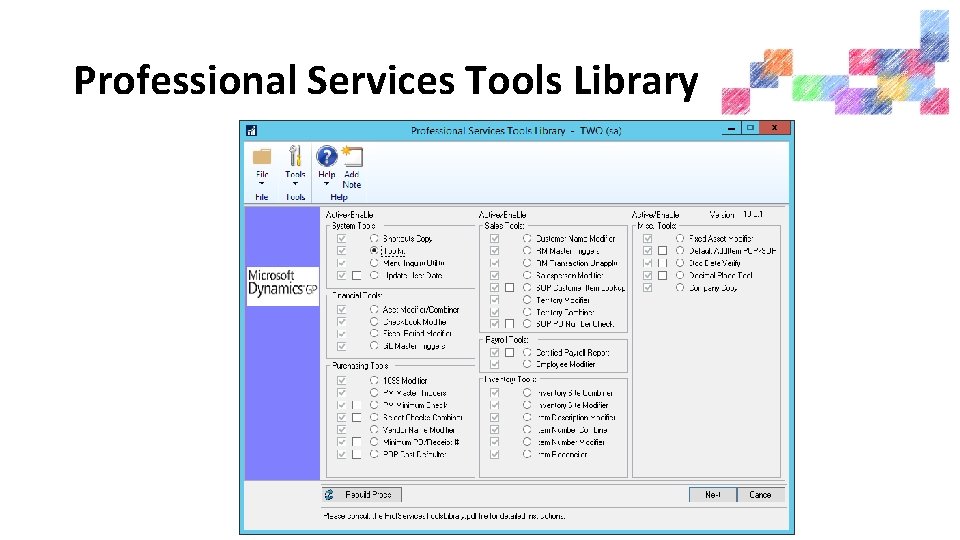Screen dimensions: 960x540
Task: Select the RM Transaction Unapply radio button
Action: click(527, 263)
